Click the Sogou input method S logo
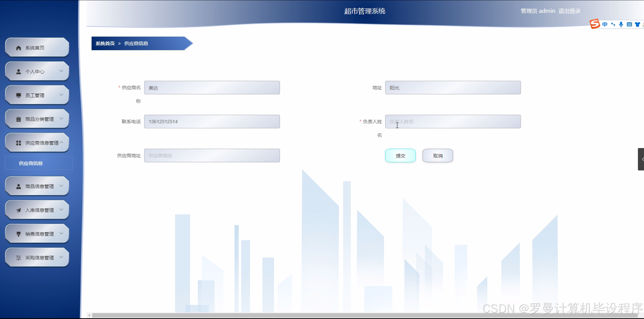The height and width of the screenshot is (319, 644). point(595,24)
